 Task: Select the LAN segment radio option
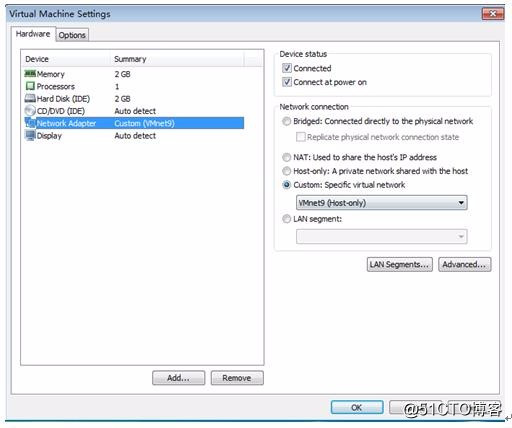(x=286, y=219)
